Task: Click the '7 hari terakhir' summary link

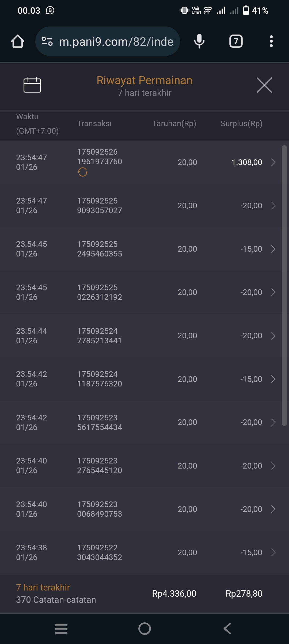Action: (x=43, y=587)
